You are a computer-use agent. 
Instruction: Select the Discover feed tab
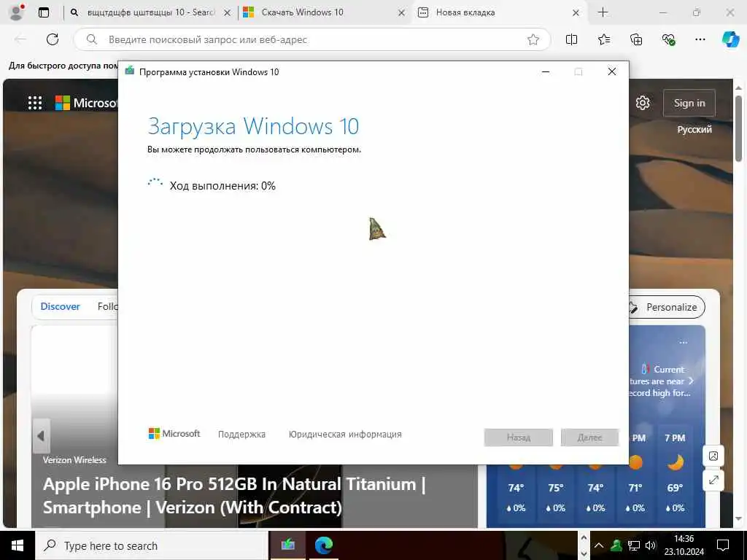(x=60, y=307)
